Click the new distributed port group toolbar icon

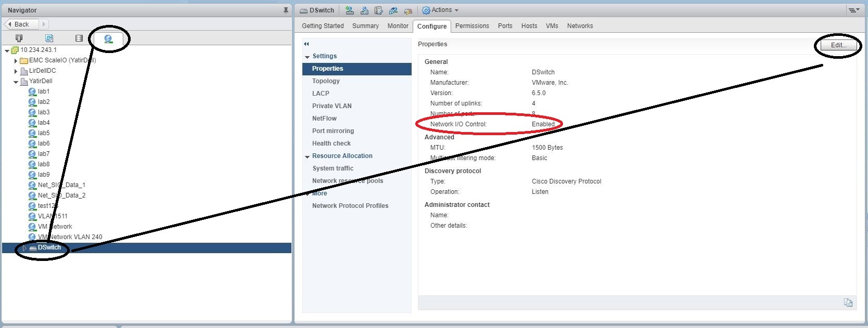pos(350,10)
